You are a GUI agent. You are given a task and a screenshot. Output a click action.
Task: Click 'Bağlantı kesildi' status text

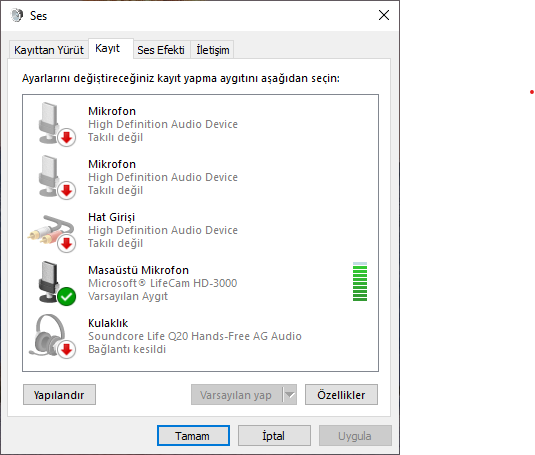coord(127,349)
